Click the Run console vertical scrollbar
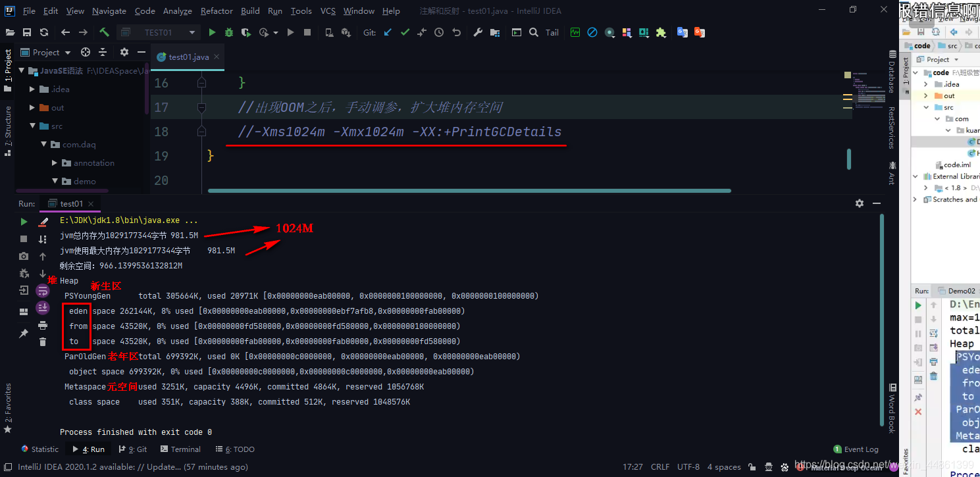Screen dimensions: 980x477 coord(881,320)
